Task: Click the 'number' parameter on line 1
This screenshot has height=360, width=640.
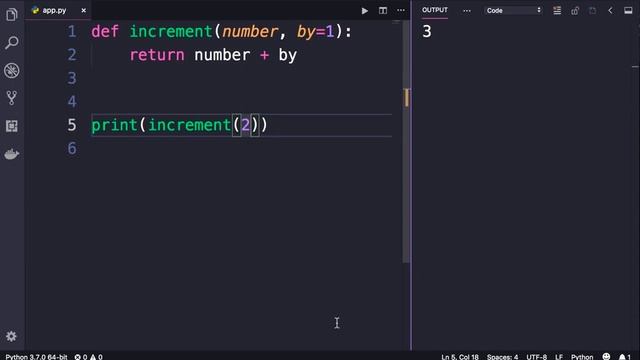Action: pyautogui.click(x=250, y=31)
